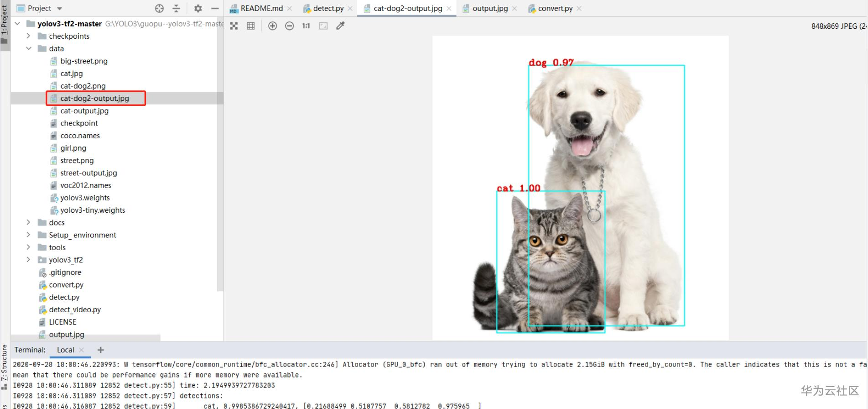Select detect_video.py file
This screenshot has width=868, height=409.
pos(75,309)
